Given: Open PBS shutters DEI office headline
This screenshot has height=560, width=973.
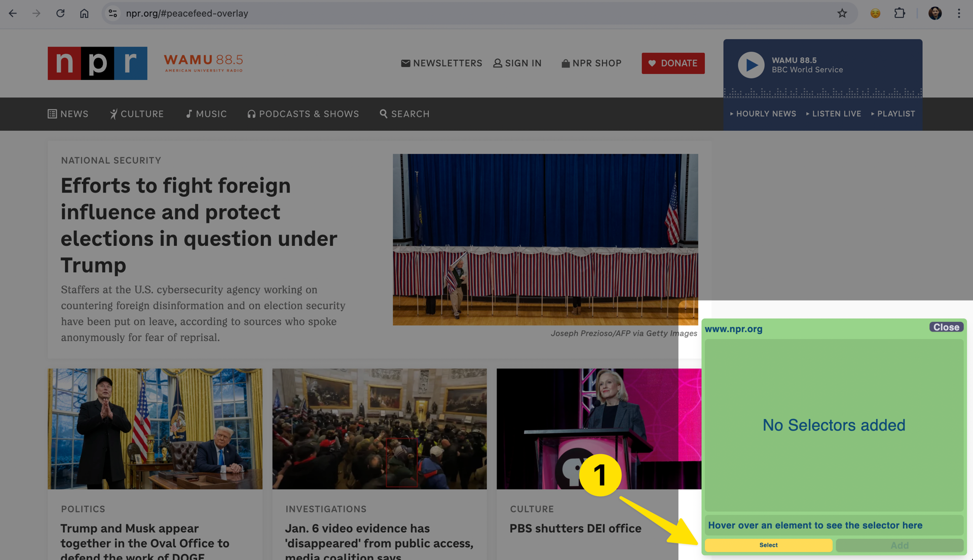Looking at the screenshot, I should [575, 529].
